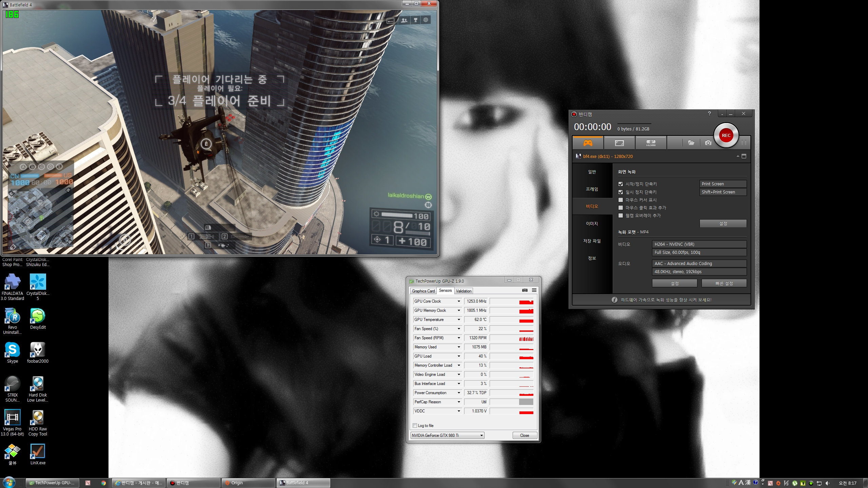Open HDD Raw Copy Tool icon

[38, 423]
